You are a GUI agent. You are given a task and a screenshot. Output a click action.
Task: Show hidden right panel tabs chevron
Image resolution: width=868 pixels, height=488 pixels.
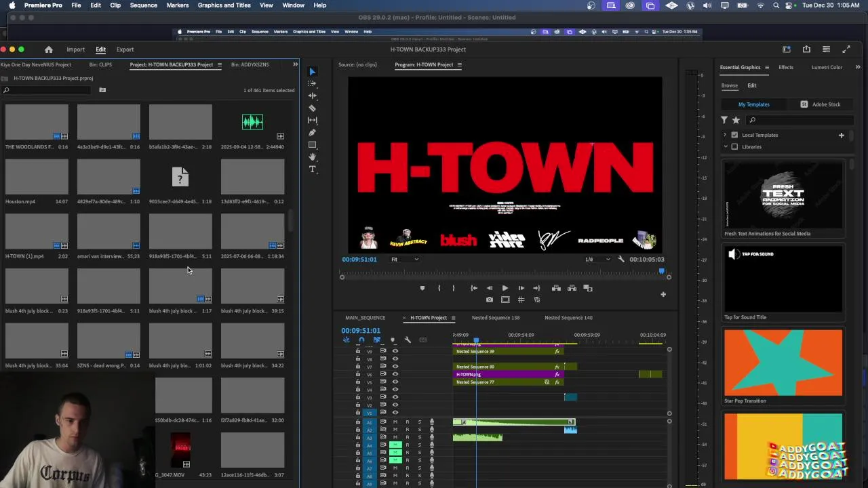pyautogui.click(x=858, y=67)
